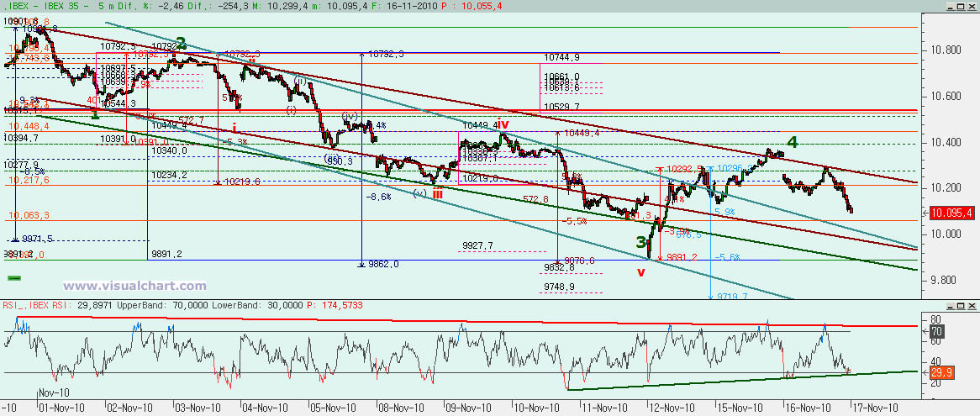
Task: Minimize the RSI indicator pane
Action: click(949, 305)
